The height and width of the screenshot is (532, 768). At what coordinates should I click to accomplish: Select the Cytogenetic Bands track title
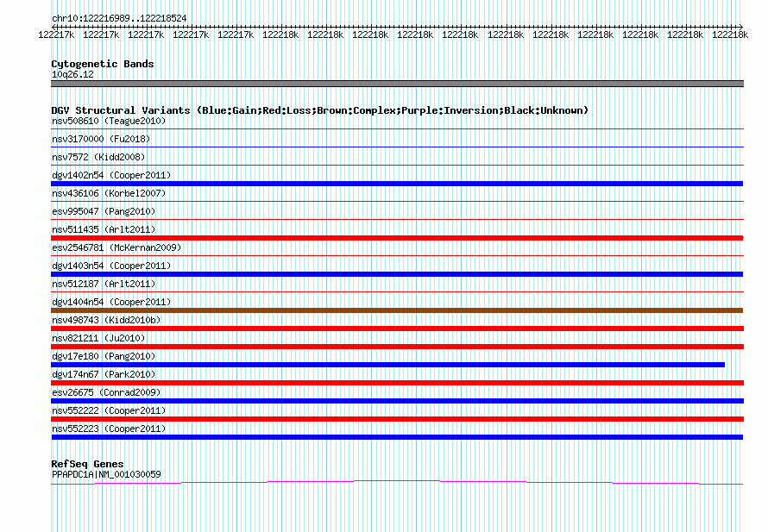coord(103,64)
